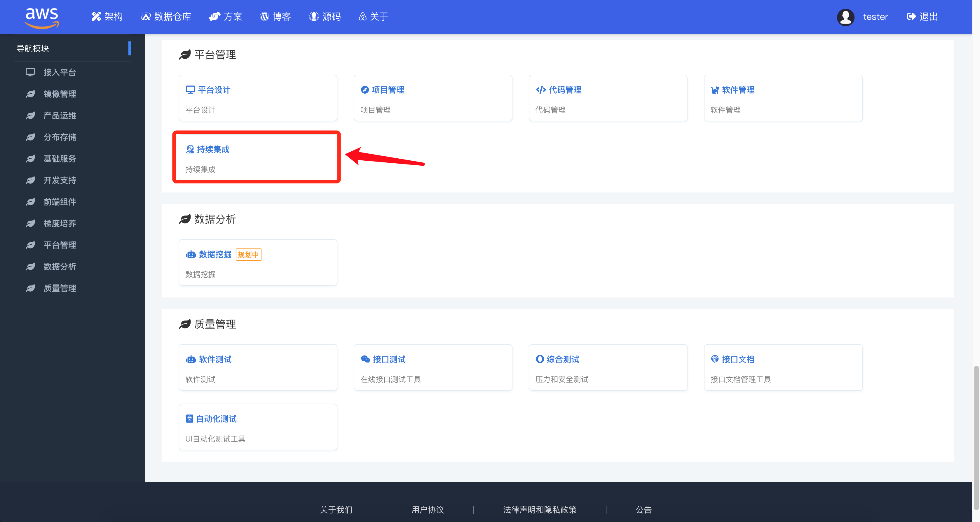The image size is (980, 522).
Task: Open the 代码管理 card title
Action: coord(565,90)
